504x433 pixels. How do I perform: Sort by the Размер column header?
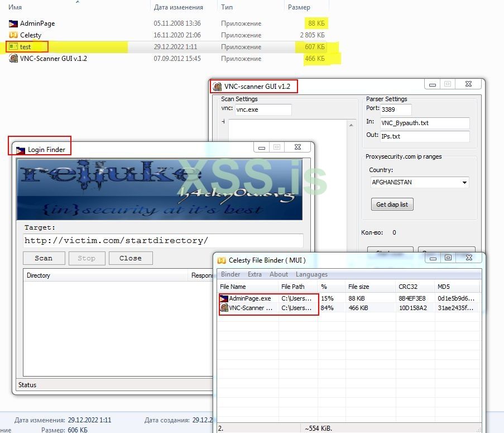(x=299, y=7)
